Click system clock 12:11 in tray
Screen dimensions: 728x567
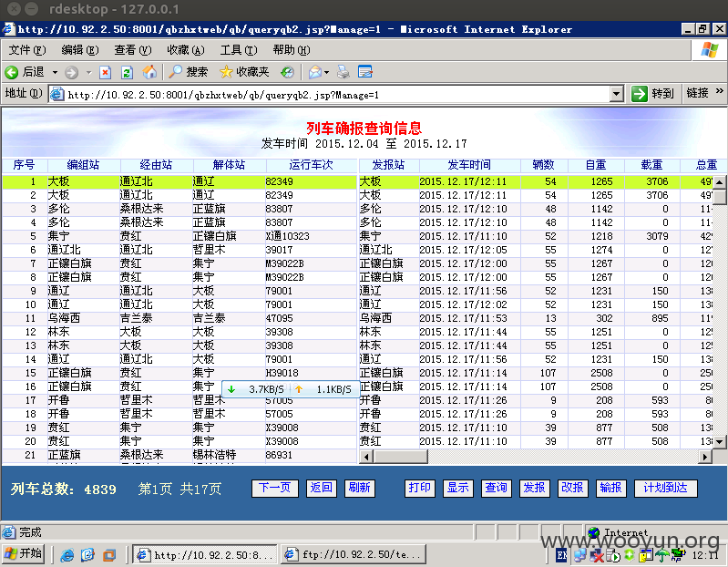point(706,555)
